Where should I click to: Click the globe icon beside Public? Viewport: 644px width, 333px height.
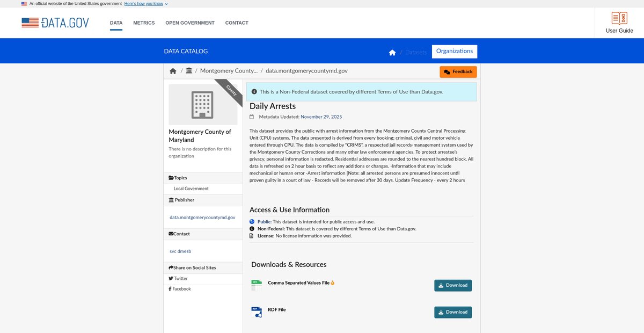(x=252, y=222)
